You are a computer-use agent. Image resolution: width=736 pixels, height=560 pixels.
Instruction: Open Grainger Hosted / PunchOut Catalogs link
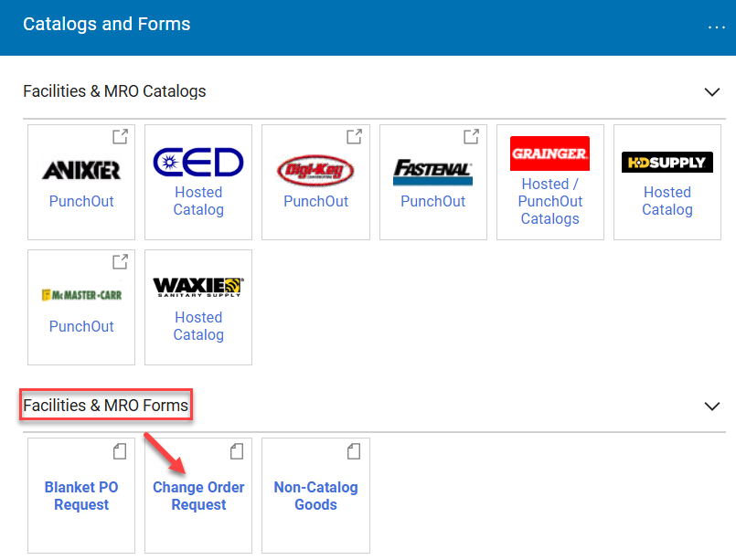(549, 201)
